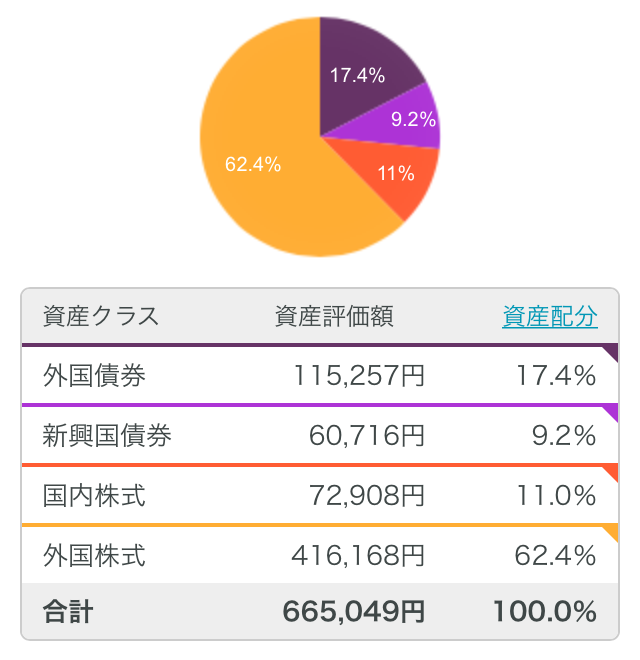
Task: Click the 外国株式 row corner color marker
Action: coord(611,531)
